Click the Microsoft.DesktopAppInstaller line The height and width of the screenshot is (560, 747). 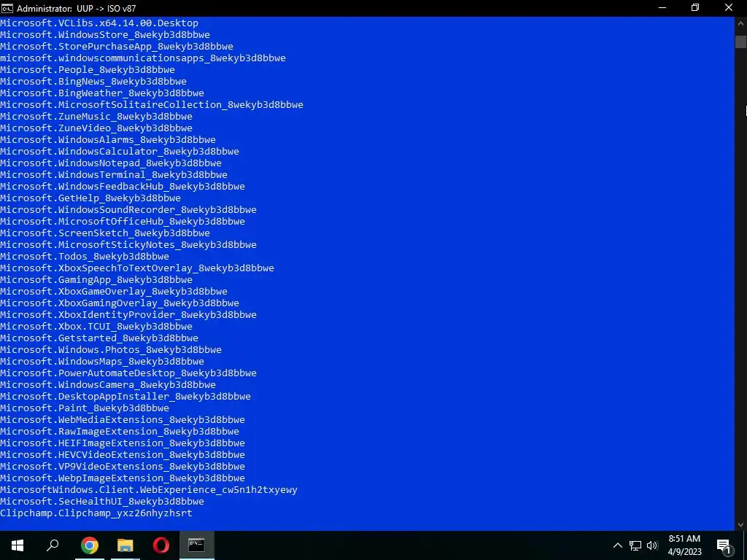[125, 396]
